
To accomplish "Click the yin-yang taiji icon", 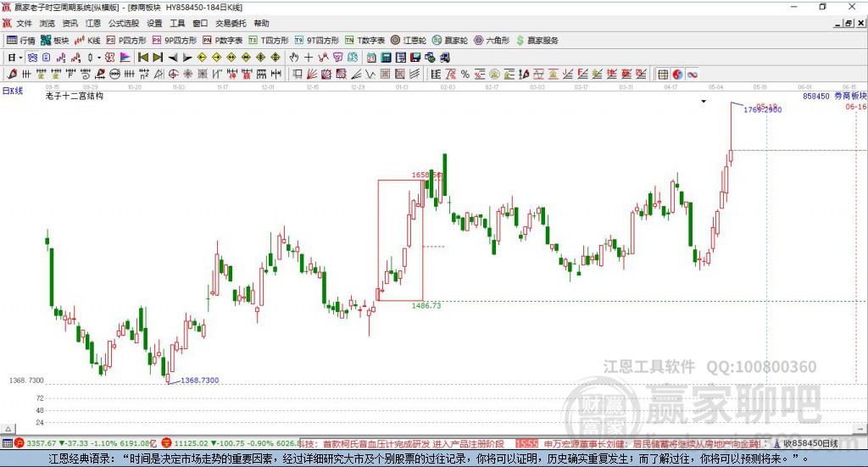I will pyautogui.click(x=677, y=74).
